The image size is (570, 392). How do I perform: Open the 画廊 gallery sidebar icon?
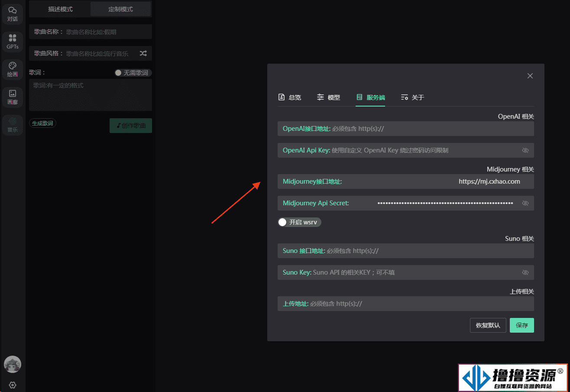(x=12, y=97)
